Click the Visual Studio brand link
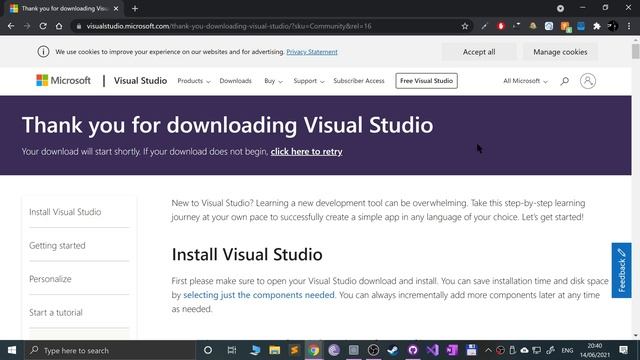 point(140,81)
